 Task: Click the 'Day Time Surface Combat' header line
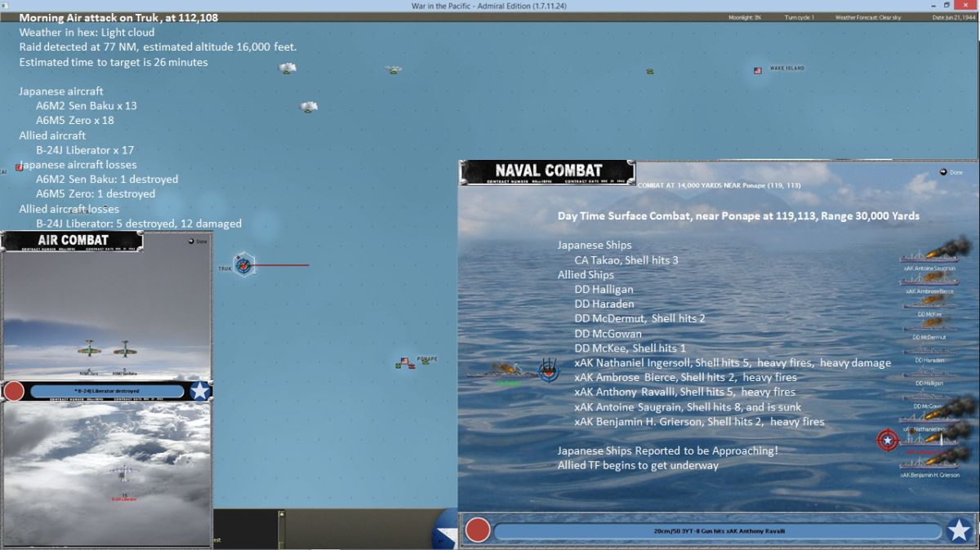click(738, 216)
